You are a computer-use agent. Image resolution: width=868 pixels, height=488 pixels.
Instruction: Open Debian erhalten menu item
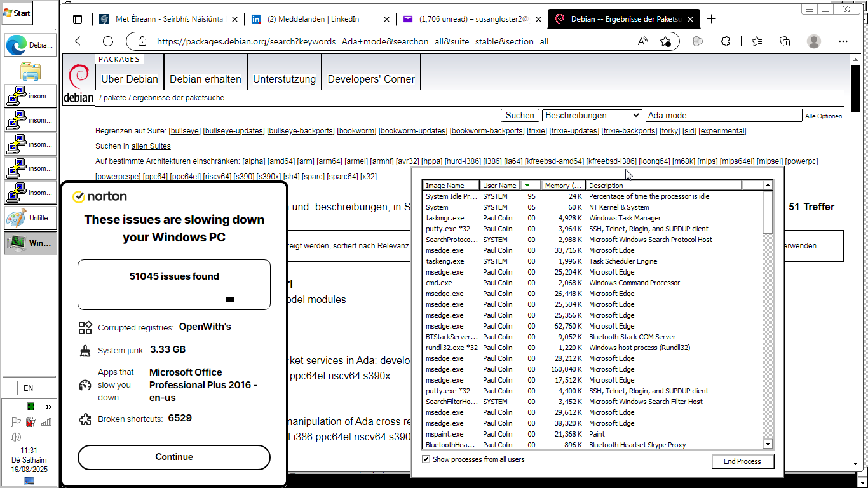(x=205, y=79)
